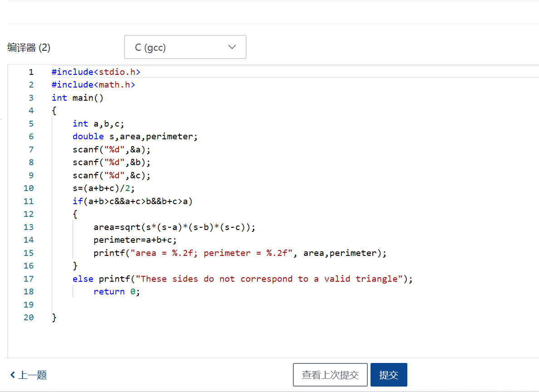The width and height of the screenshot is (539, 392).
Task: Click the 查看上次提交 button
Action: [x=330, y=375]
